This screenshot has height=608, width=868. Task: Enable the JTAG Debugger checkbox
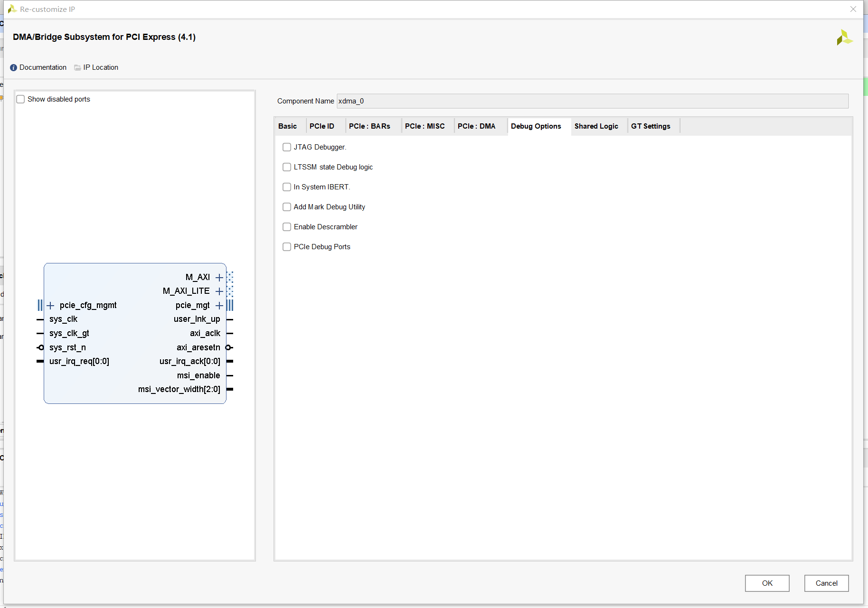coord(287,147)
